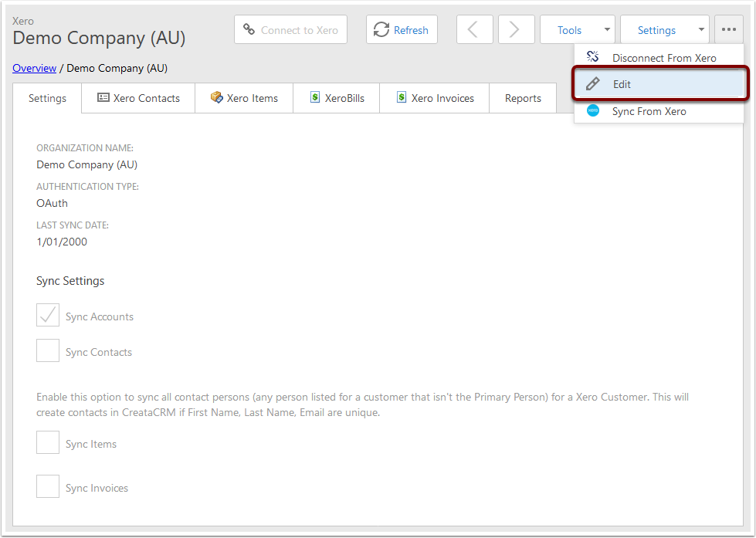Click the blue Xero logo icon
The height and width of the screenshot is (538, 756).
click(592, 111)
